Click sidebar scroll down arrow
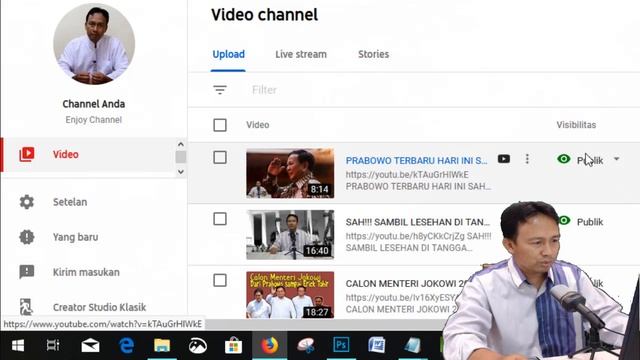Viewport: 640px width, 360px height. (181, 172)
